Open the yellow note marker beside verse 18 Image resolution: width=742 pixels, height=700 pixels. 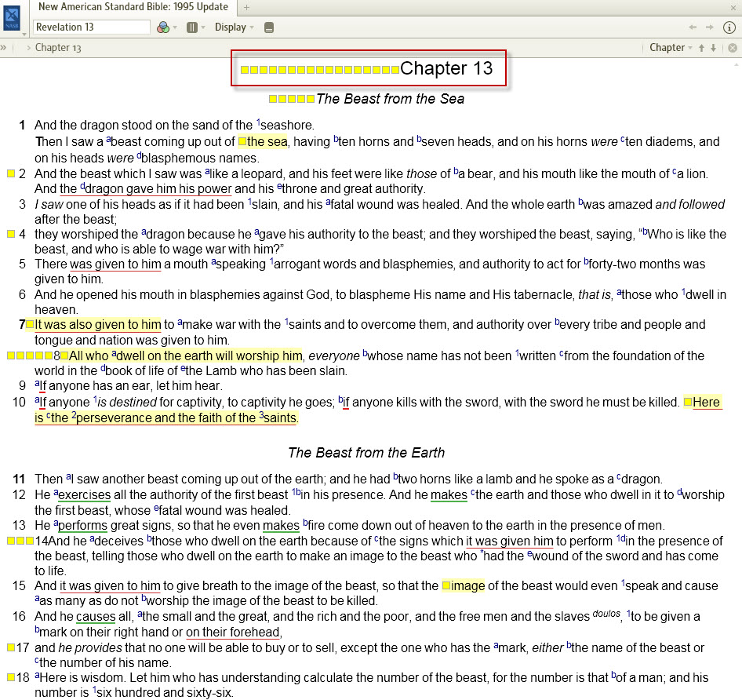pyautogui.click(x=11, y=677)
